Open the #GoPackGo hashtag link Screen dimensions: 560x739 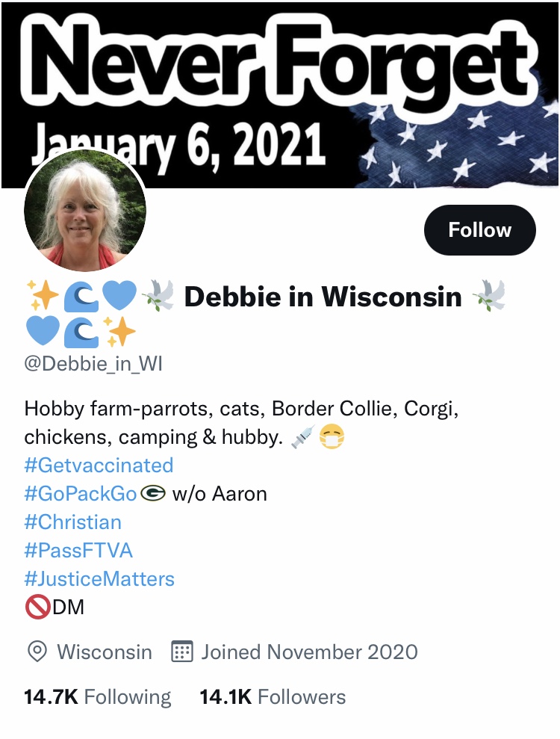pyautogui.click(x=81, y=493)
